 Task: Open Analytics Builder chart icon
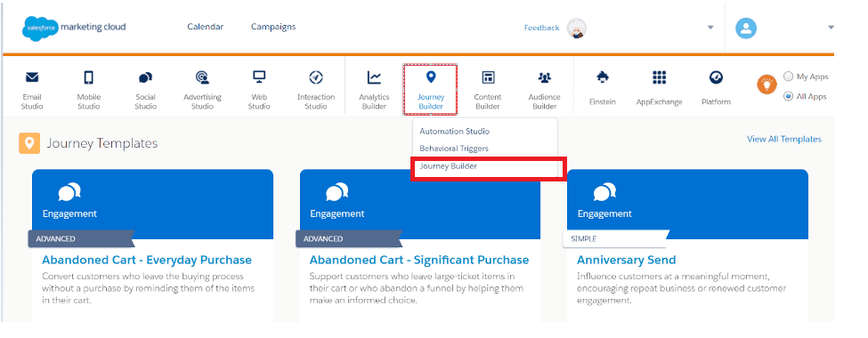pyautogui.click(x=374, y=77)
